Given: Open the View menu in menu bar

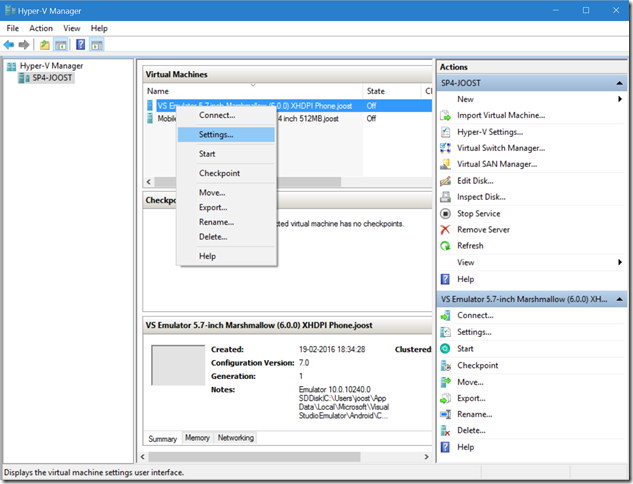Looking at the screenshot, I should coord(71,28).
